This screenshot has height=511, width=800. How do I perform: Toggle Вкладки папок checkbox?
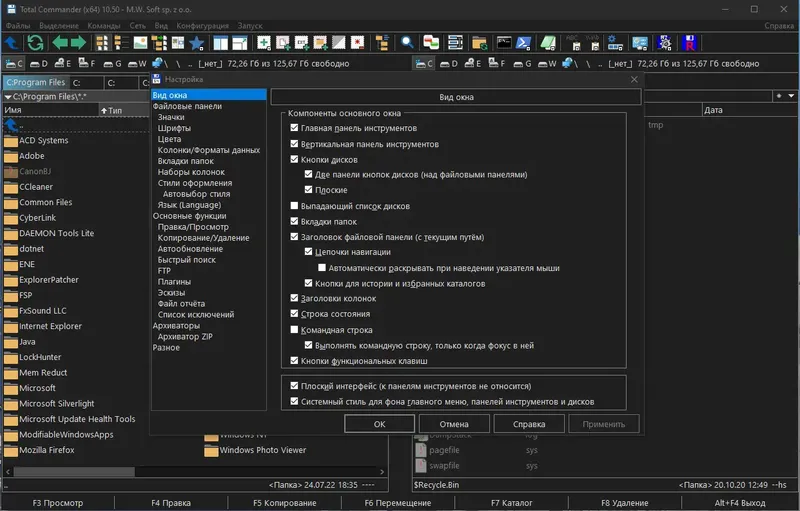[294, 221]
